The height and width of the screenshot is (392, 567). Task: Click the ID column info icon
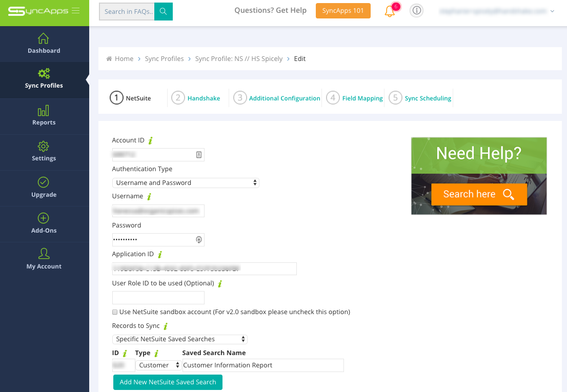pos(125,354)
